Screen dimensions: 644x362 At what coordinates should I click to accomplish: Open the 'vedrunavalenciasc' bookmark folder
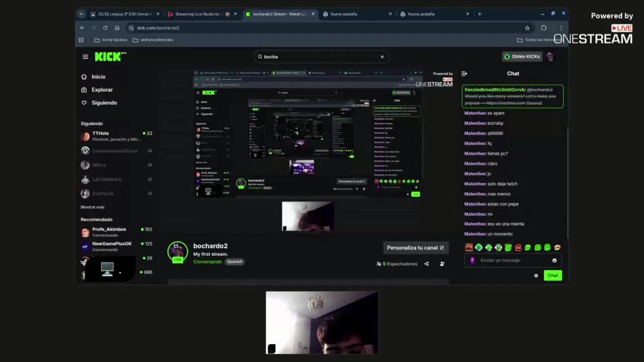tap(153, 40)
